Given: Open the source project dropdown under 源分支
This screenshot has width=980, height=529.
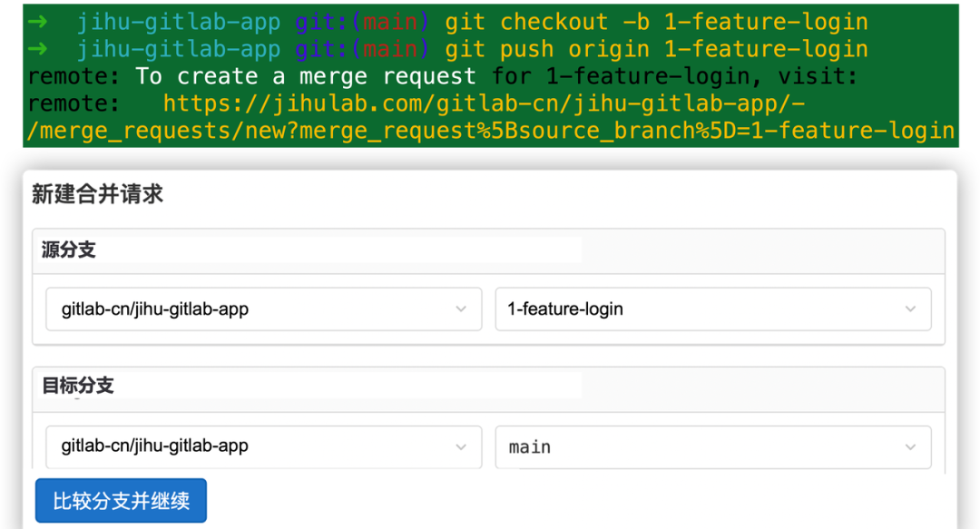Looking at the screenshot, I should click(264, 309).
